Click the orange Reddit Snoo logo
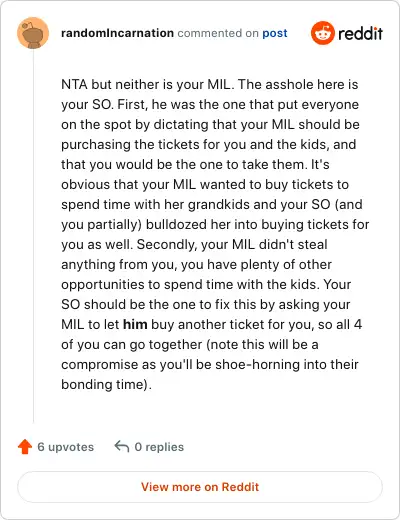This screenshot has height=520, width=400. click(x=322, y=33)
